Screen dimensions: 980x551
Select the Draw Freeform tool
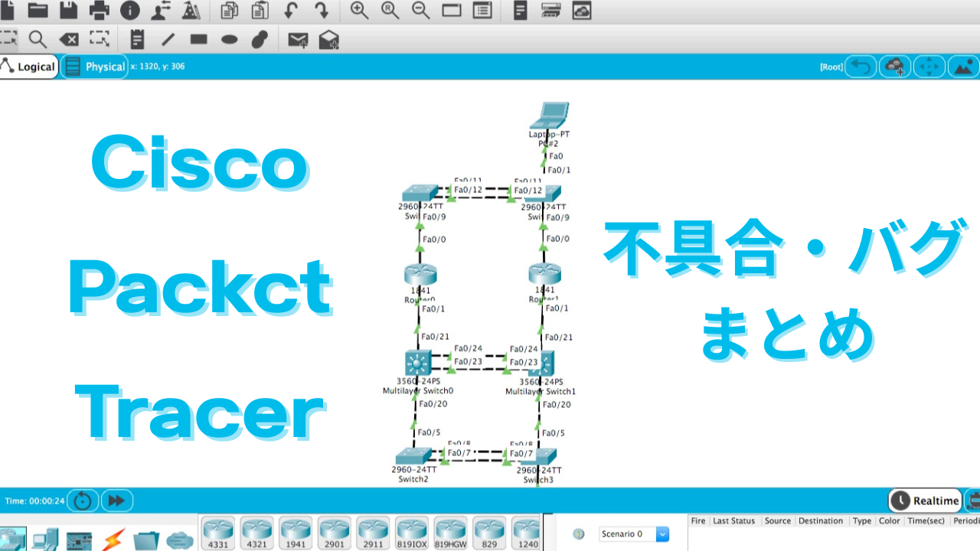pos(260,39)
